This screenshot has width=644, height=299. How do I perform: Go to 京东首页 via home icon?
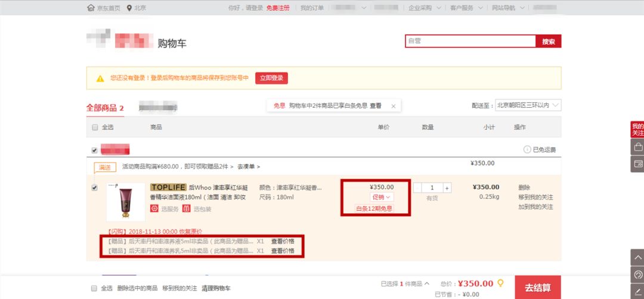click(x=91, y=8)
